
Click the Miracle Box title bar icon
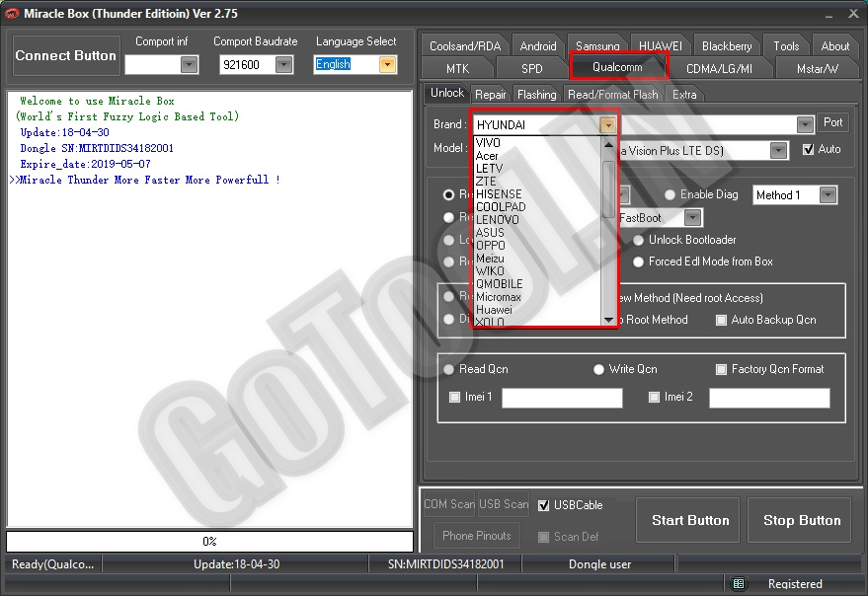[13, 14]
